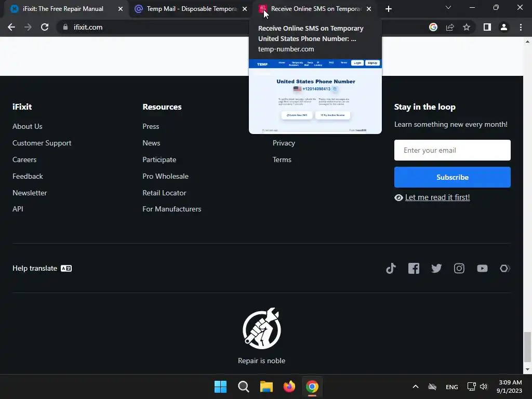Image resolution: width=532 pixels, height=399 pixels.
Task: Click the eye icon beside read-first link
Action: pyautogui.click(x=398, y=198)
